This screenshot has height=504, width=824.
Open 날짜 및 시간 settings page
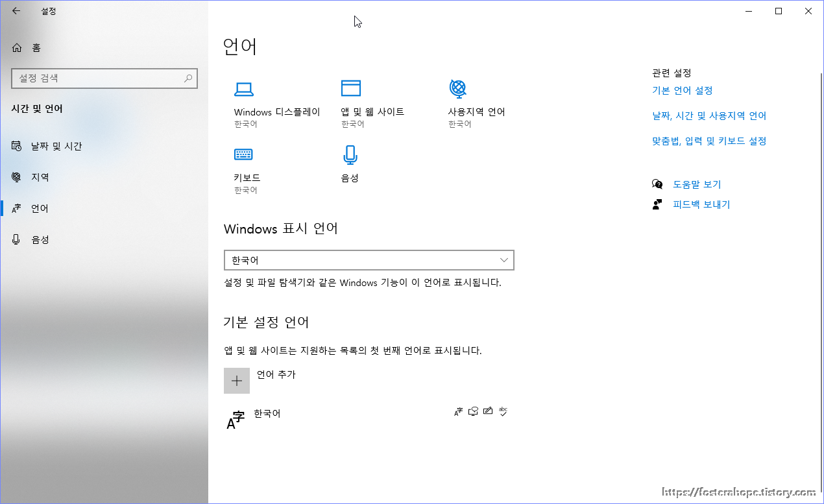coord(104,147)
